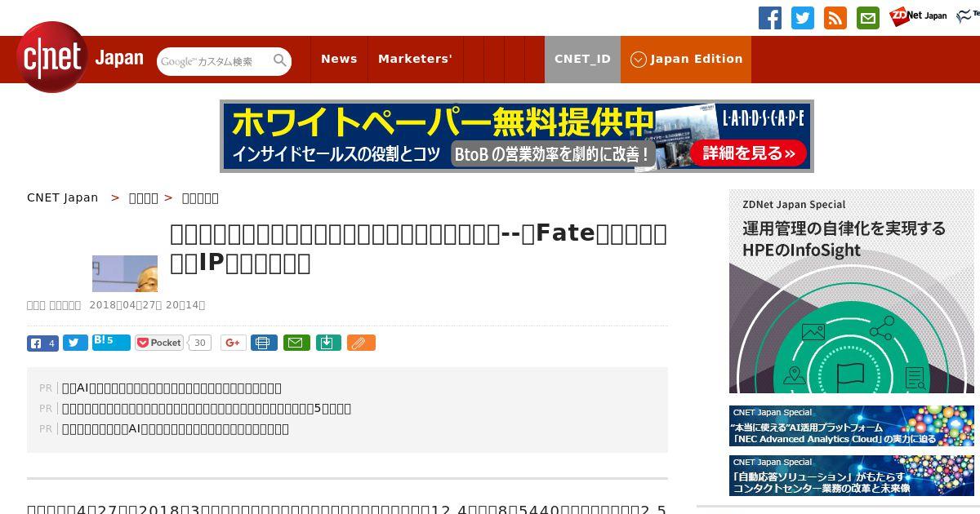Click the article author thumbnail photo
980x514 pixels.
click(x=125, y=273)
